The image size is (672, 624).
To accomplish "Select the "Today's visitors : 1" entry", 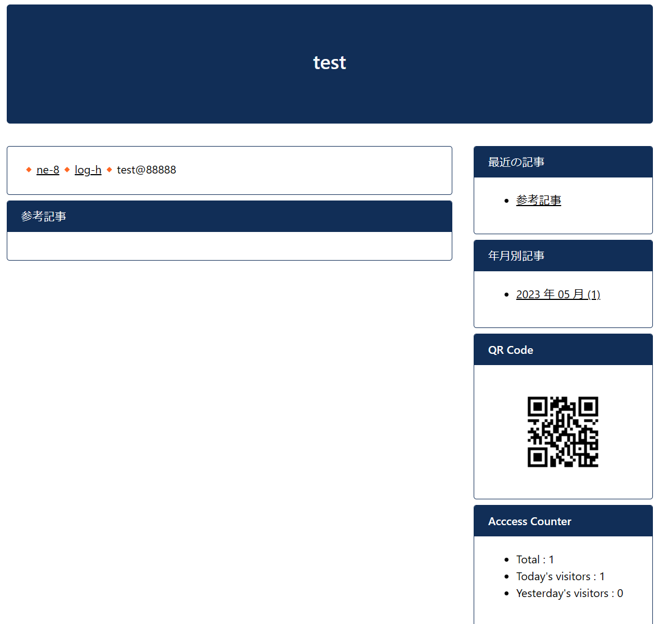I will coord(560,576).
